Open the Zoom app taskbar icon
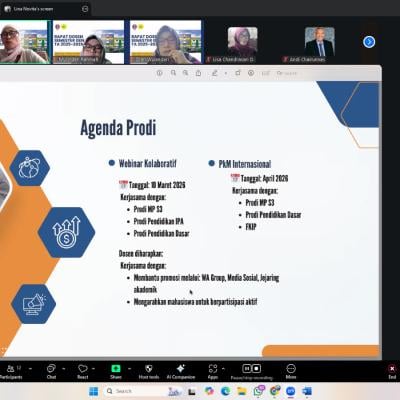 (x=290, y=391)
